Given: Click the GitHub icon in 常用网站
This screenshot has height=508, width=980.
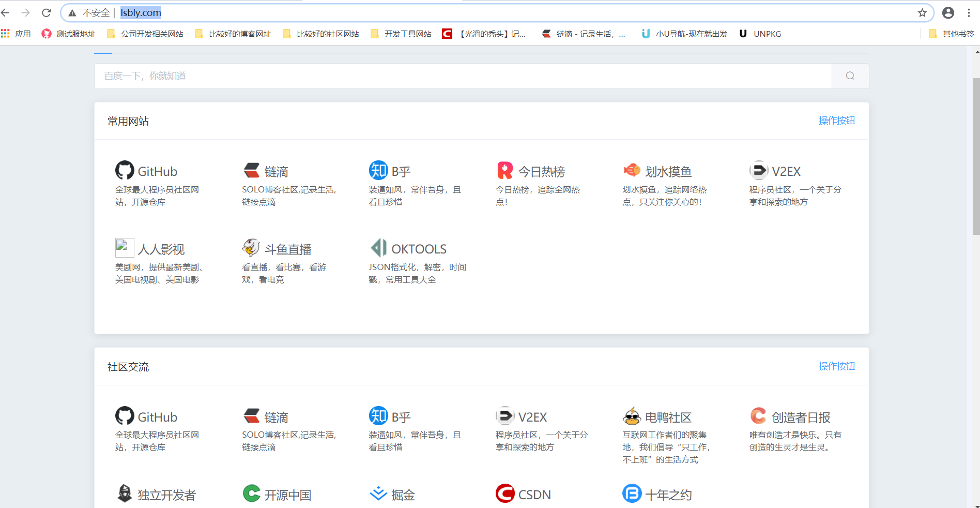Looking at the screenshot, I should tap(125, 170).
